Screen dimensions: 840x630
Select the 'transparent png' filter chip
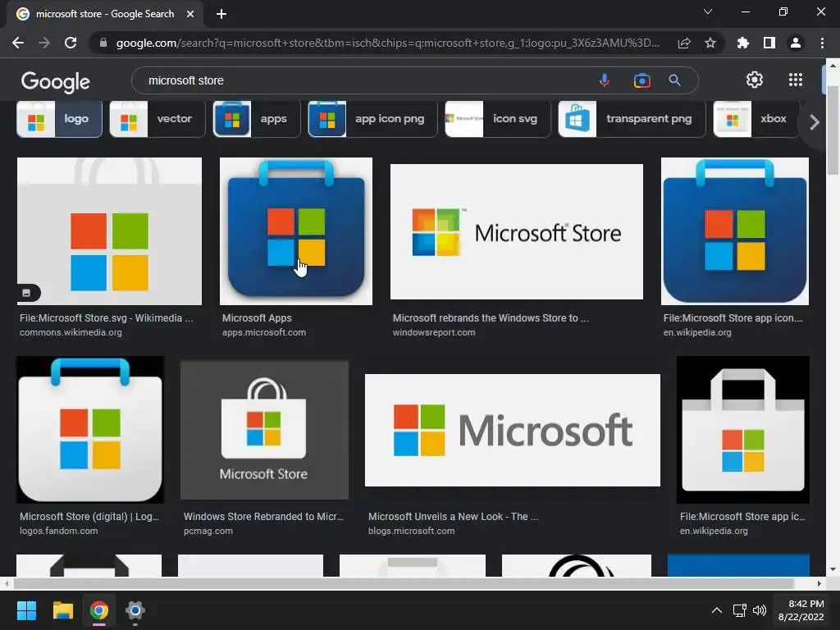[x=632, y=119]
